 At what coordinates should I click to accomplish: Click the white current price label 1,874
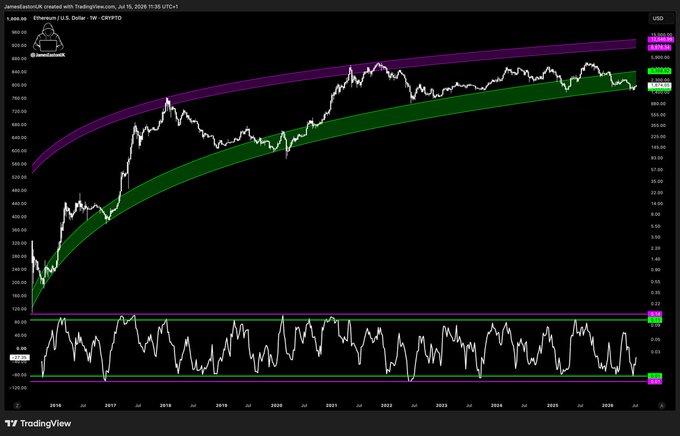660,85
